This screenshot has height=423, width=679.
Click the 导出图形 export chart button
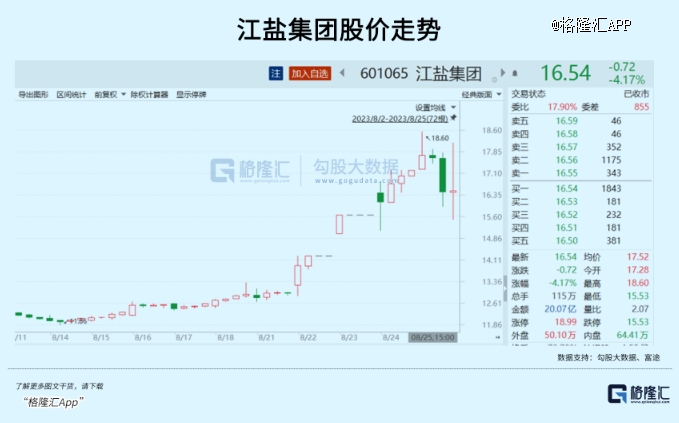tap(33, 94)
